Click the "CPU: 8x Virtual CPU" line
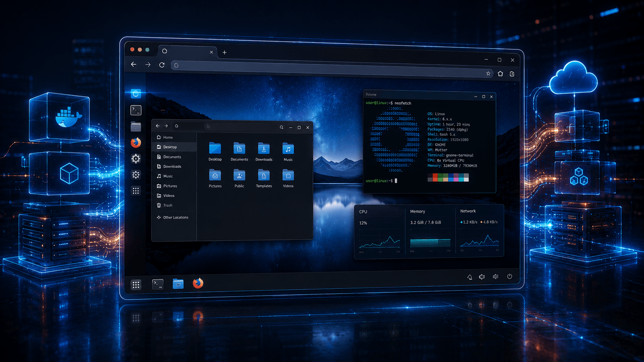This screenshot has height=362, width=644. tap(446, 160)
